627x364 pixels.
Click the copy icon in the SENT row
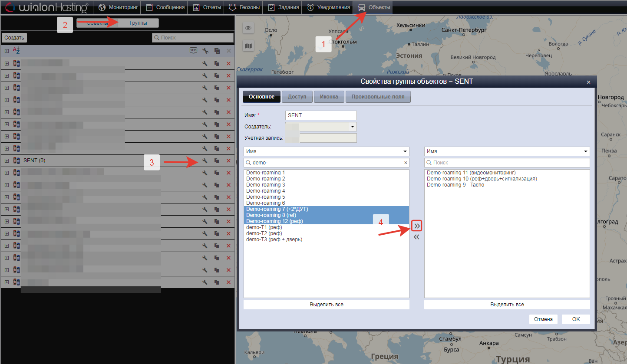tap(217, 161)
